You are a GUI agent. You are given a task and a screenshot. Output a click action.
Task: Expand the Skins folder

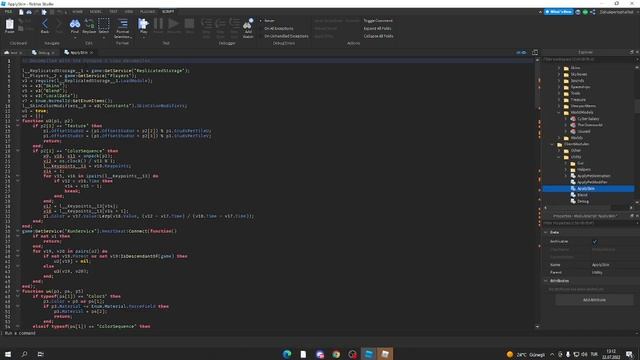[559, 68]
